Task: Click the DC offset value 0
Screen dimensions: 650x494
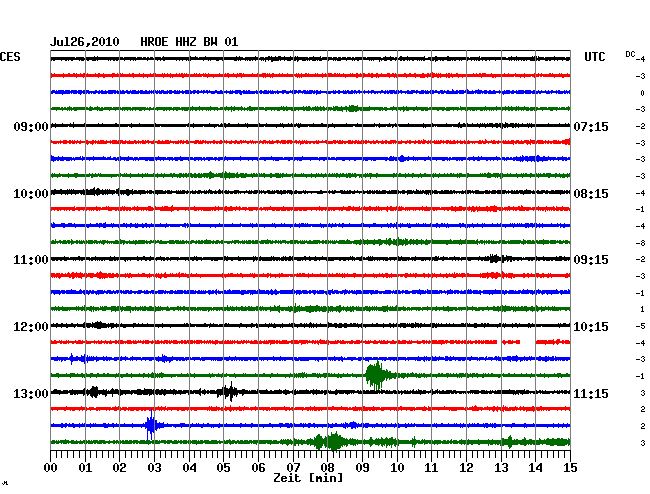Action: tap(643, 93)
